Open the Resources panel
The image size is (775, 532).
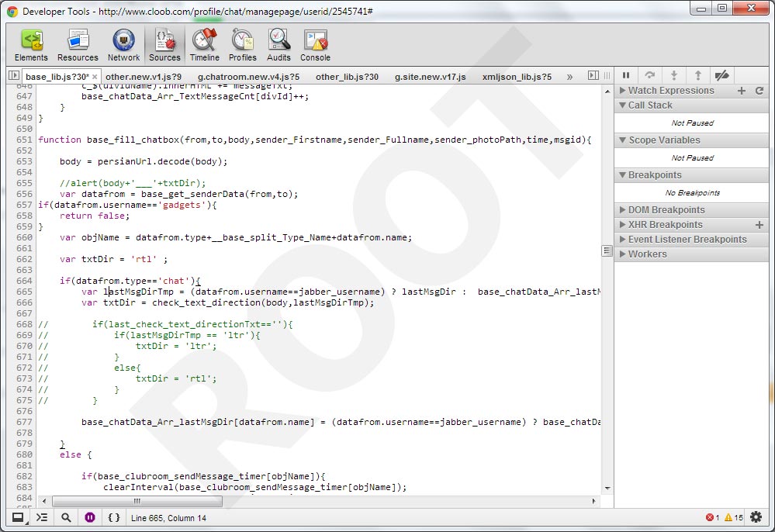coord(78,46)
